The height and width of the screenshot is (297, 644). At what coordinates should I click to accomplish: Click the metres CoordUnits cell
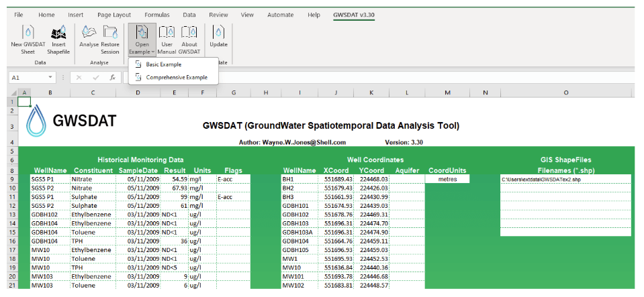[x=447, y=179]
